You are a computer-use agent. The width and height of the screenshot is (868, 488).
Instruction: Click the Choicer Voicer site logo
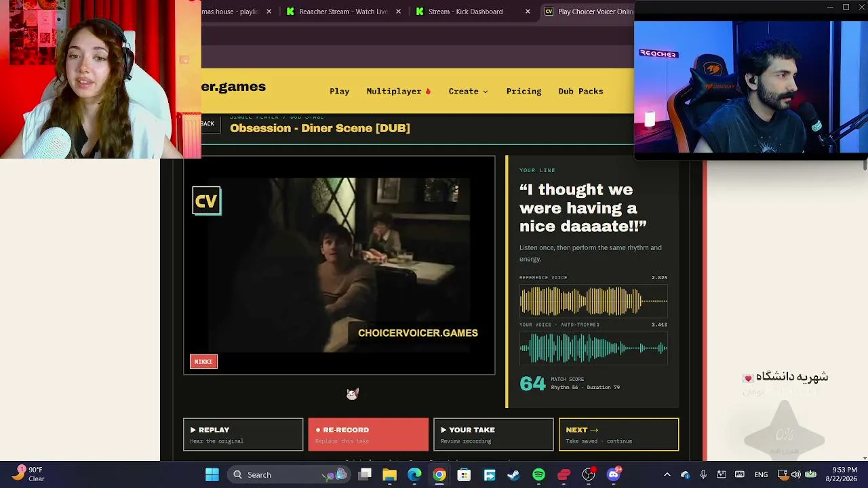233,87
